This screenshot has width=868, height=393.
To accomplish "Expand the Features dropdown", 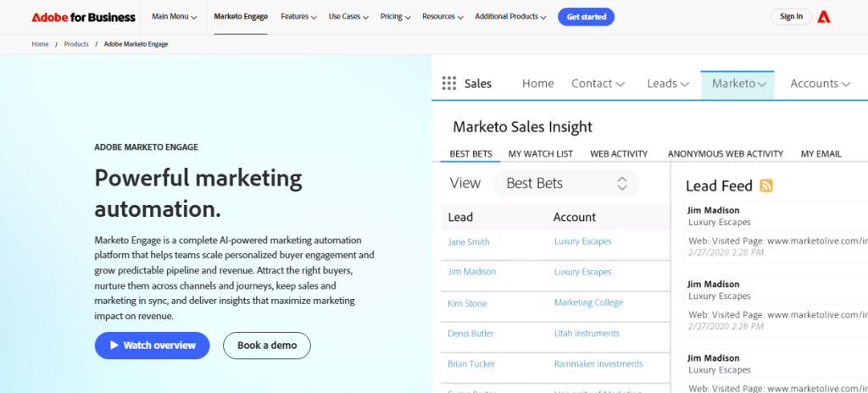I will click(x=298, y=17).
